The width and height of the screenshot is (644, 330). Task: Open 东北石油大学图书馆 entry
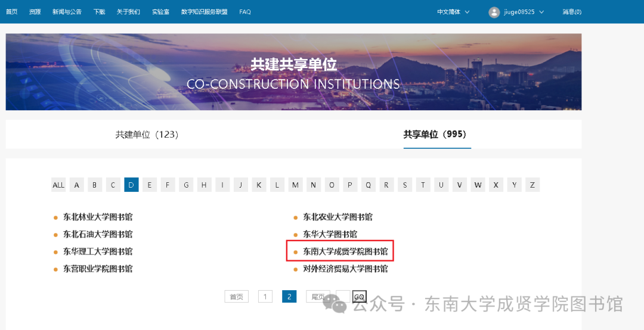tap(98, 234)
